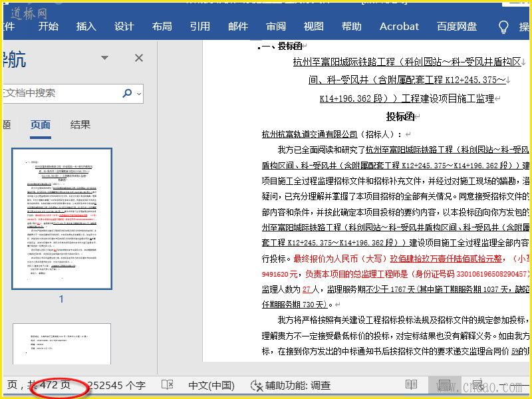Select the 引用 ribbon tab
This screenshot has width=532, height=399.
[x=199, y=27]
